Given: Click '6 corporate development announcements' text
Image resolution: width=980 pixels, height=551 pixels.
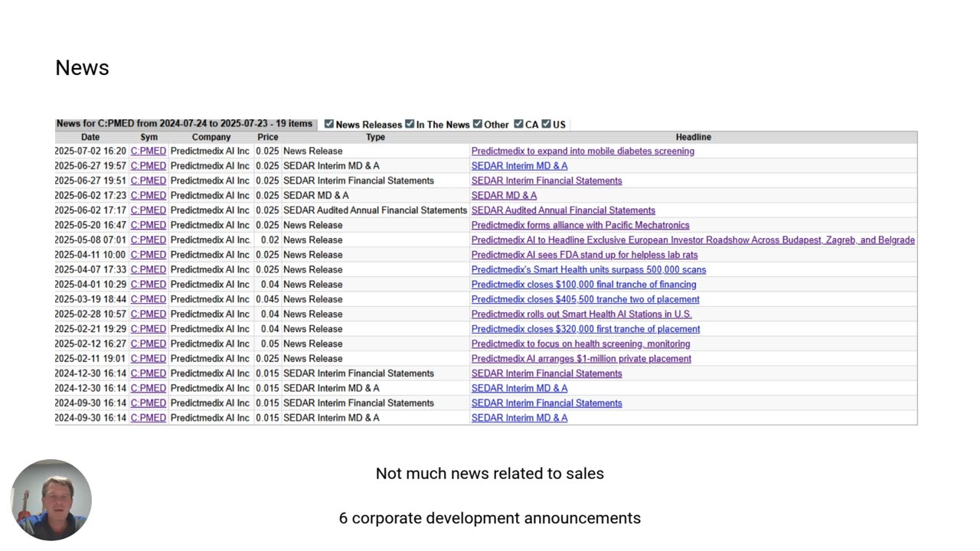Looking at the screenshot, I should tap(490, 518).
